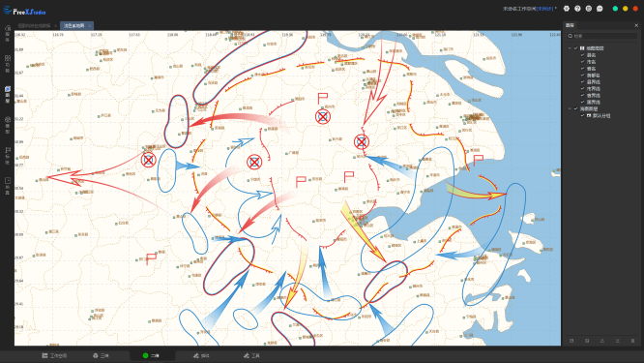This screenshot has height=363, width=644.
Task: Open the 工具 bottom tab
Action: tap(251, 355)
